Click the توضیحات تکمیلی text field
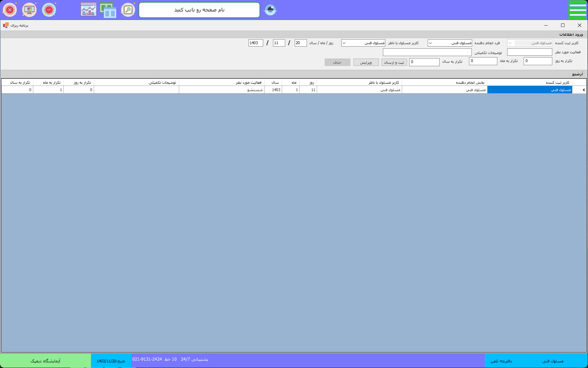588x368 pixels. tap(427, 52)
